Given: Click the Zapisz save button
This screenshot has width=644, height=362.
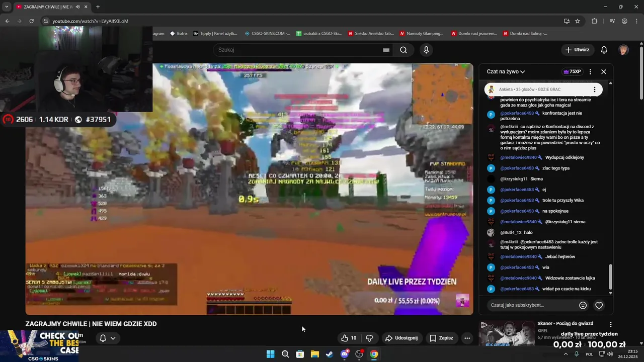Looking at the screenshot, I should (441, 338).
